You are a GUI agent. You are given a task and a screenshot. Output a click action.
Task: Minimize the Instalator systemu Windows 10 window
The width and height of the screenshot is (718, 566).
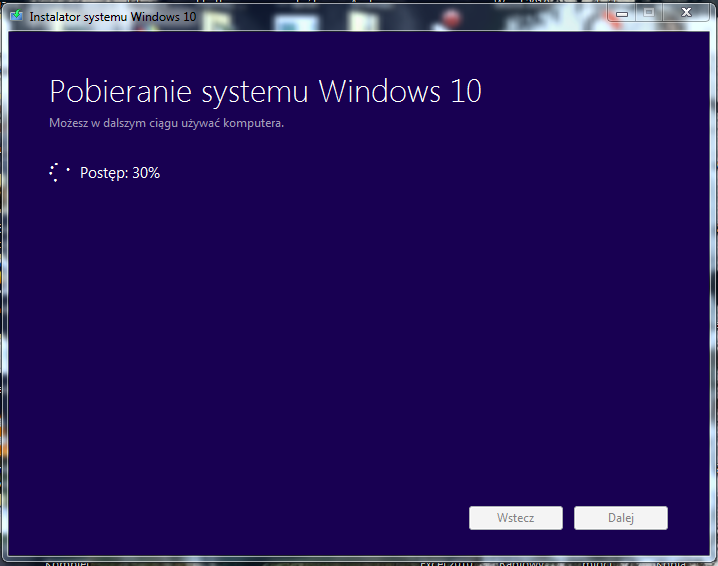click(622, 13)
